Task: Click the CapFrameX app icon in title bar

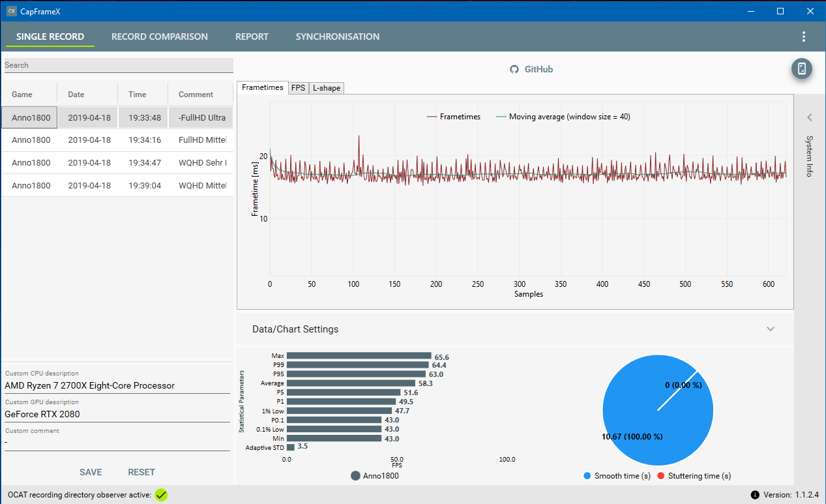Action: 11,10
